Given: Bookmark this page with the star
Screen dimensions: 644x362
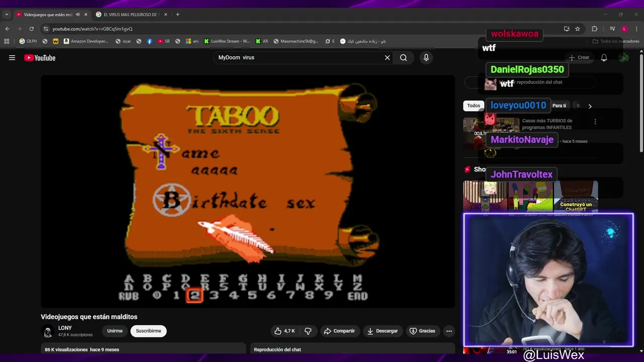Looking at the screenshot, I should click(578, 29).
